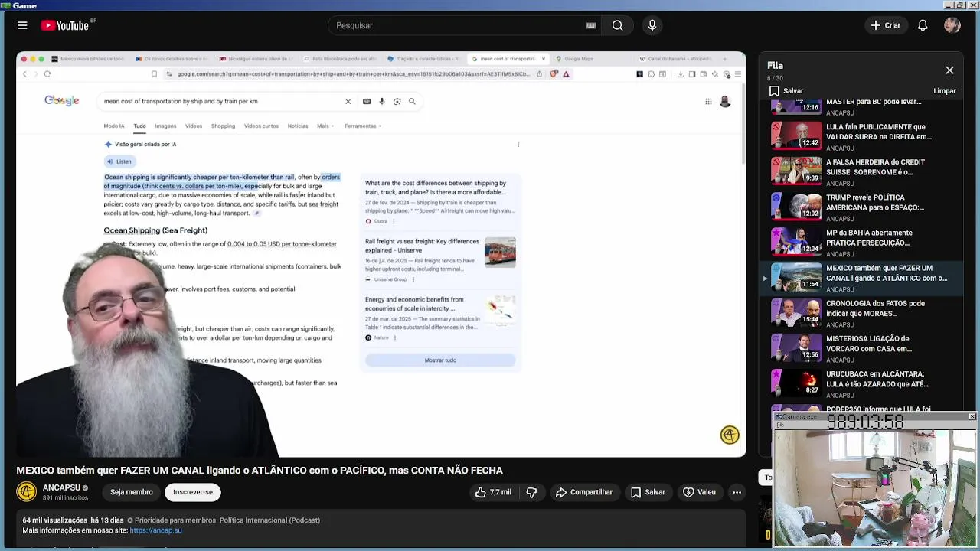Screen dimensions: 980x551
Task: Click the Seja membro button
Action: click(131, 492)
